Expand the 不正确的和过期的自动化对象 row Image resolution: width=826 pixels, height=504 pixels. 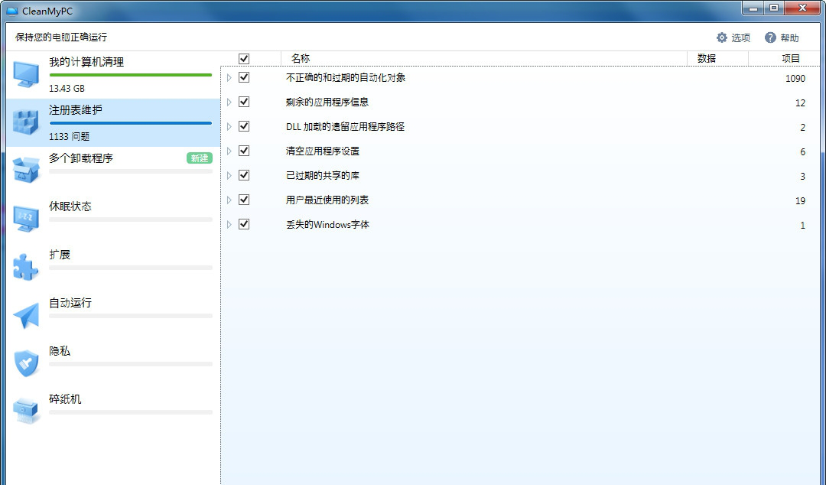[x=229, y=77]
